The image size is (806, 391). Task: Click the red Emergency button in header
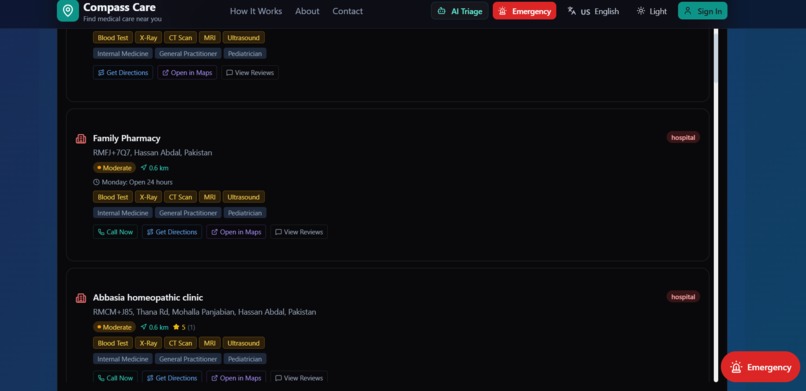(x=524, y=11)
